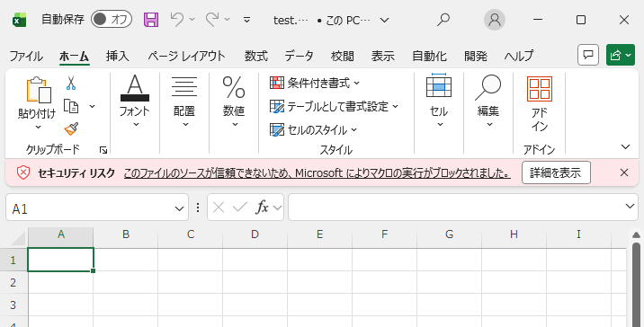Select column B header

(126, 234)
